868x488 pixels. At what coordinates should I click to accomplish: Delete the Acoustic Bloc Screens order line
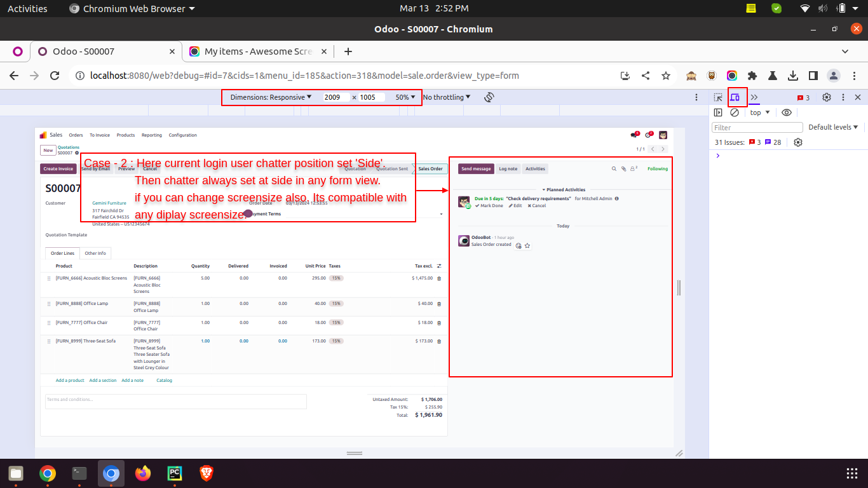pyautogui.click(x=439, y=278)
